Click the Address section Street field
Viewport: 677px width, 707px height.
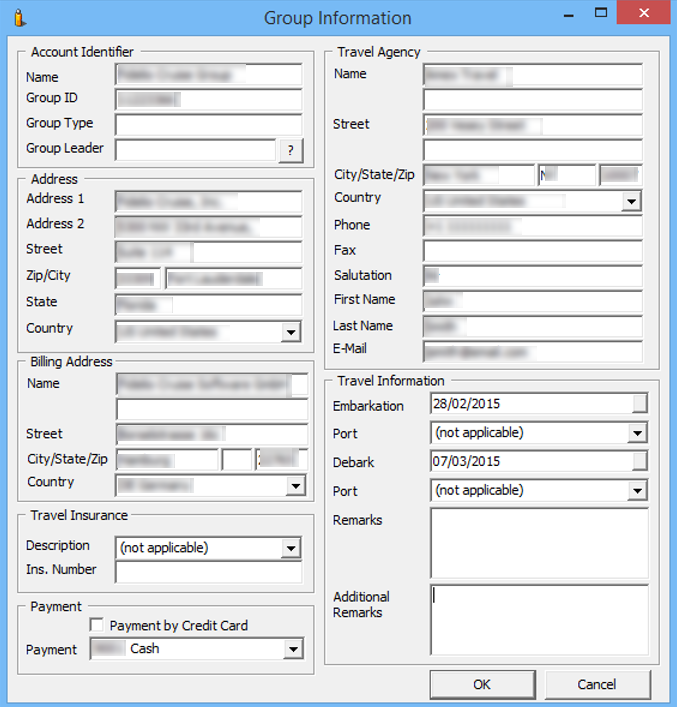pyautogui.click(x=209, y=252)
